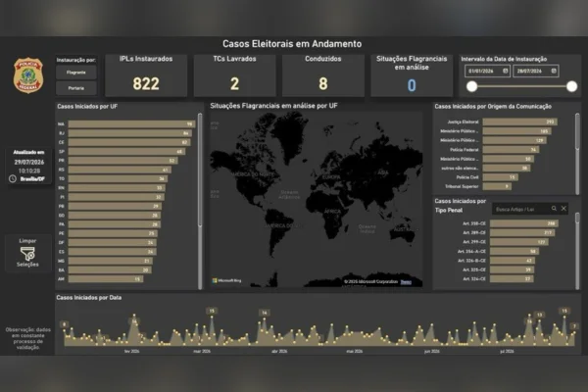Click the mar 2026 axis label
This screenshot has width=588, height=392.
[x=202, y=352]
